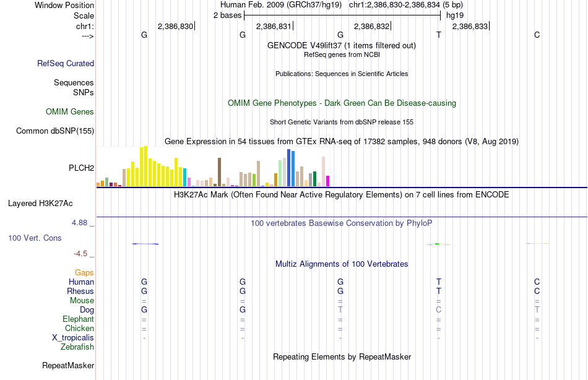588x380 pixels.
Task: Click the OMIM Gene Phenotypes green title
Action: 342,103
